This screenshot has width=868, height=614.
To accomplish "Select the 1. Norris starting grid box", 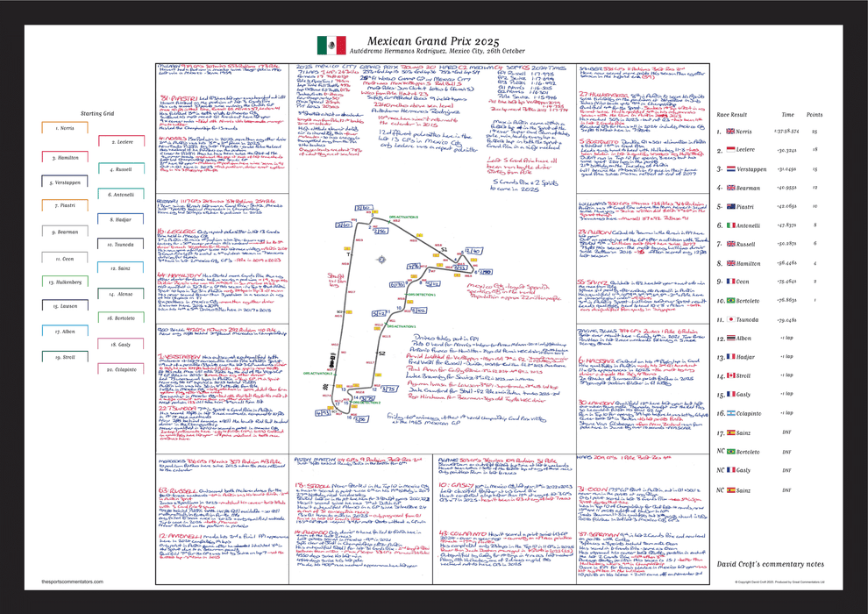I will pyautogui.click(x=67, y=128).
